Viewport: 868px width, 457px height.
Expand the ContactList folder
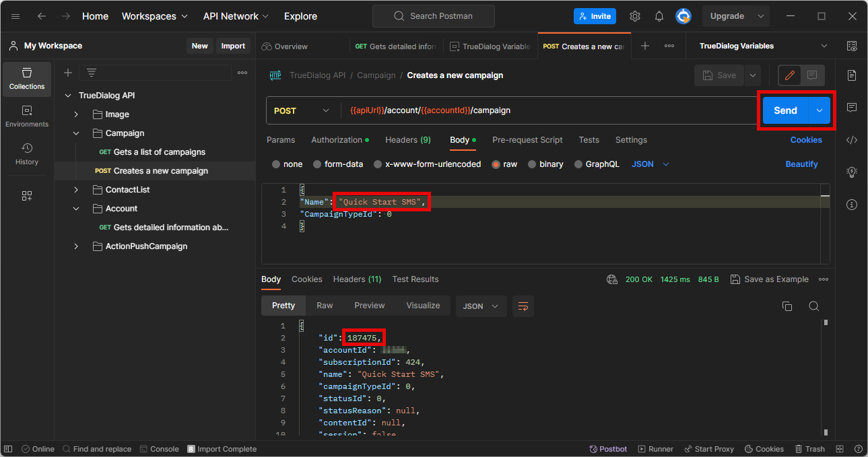pyautogui.click(x=76, y=190)
